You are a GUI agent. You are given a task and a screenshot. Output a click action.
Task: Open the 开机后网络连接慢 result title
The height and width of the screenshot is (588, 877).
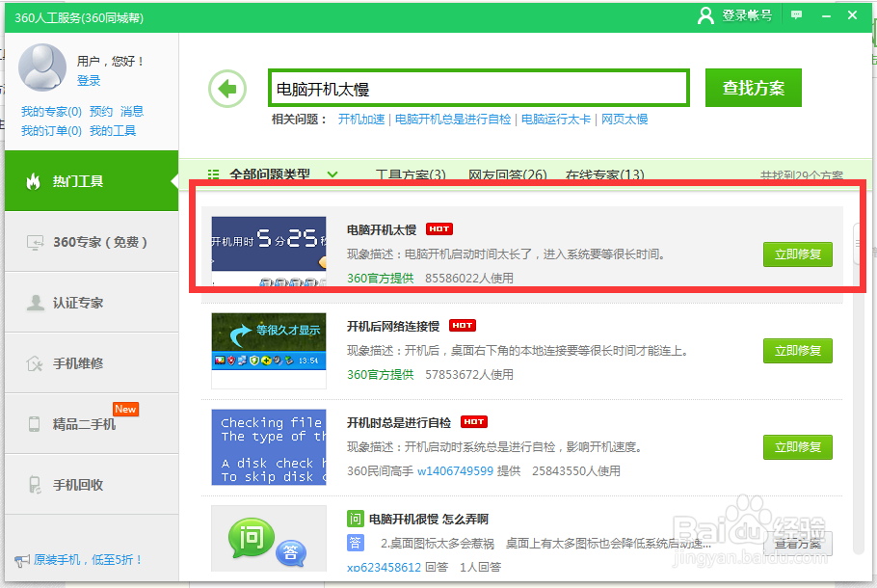tap(393, 326)
